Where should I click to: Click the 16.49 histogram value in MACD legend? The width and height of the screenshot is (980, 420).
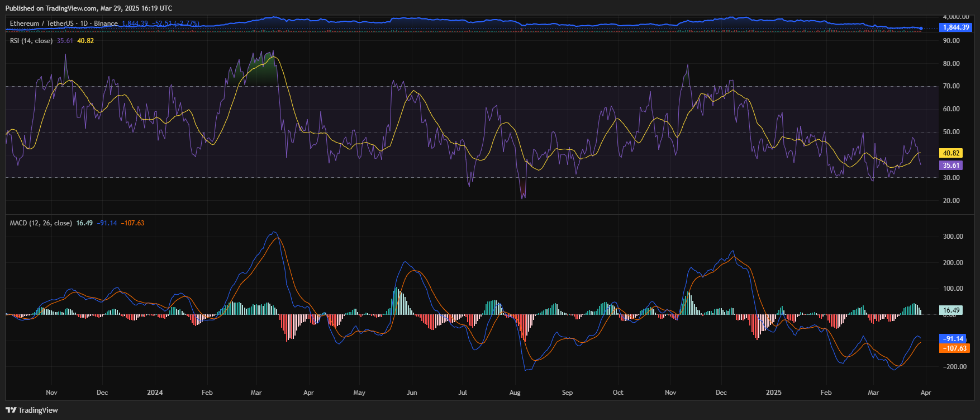[84, 223]
